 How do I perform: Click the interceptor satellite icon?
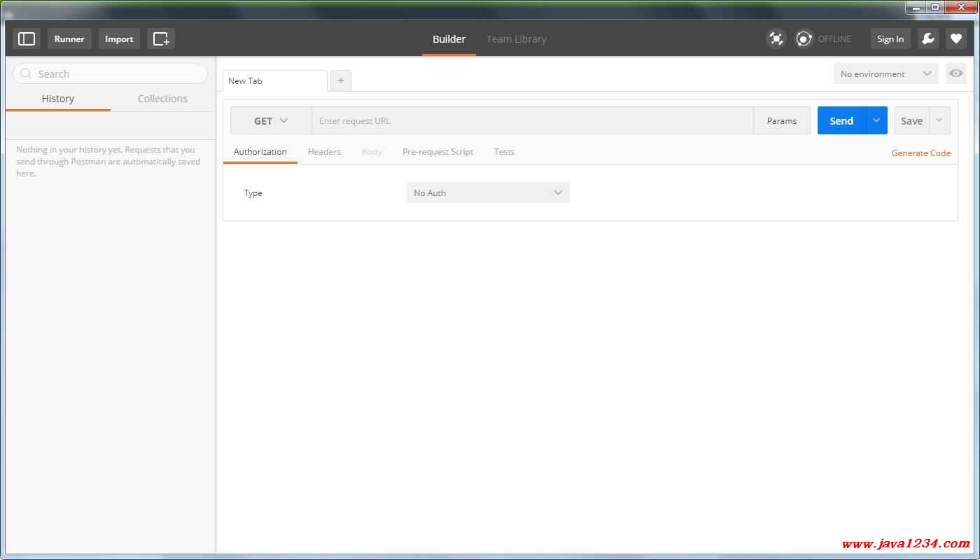(x=776, y=39)
